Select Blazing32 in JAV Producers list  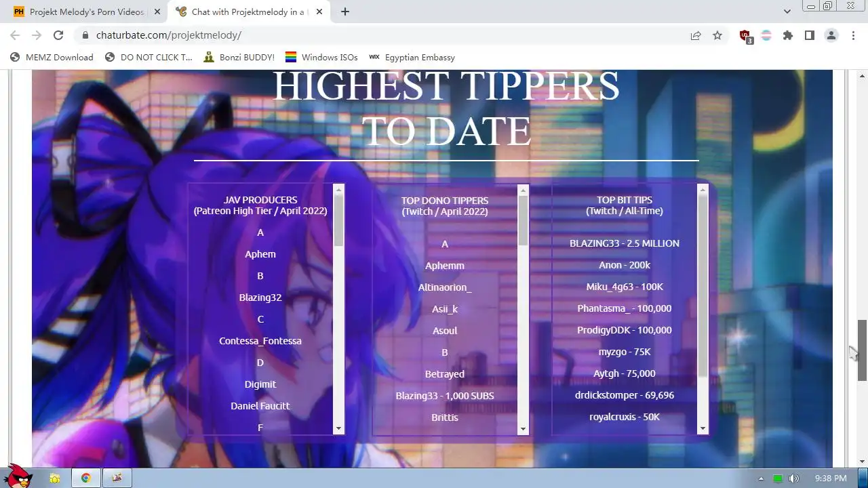(260, 298)
